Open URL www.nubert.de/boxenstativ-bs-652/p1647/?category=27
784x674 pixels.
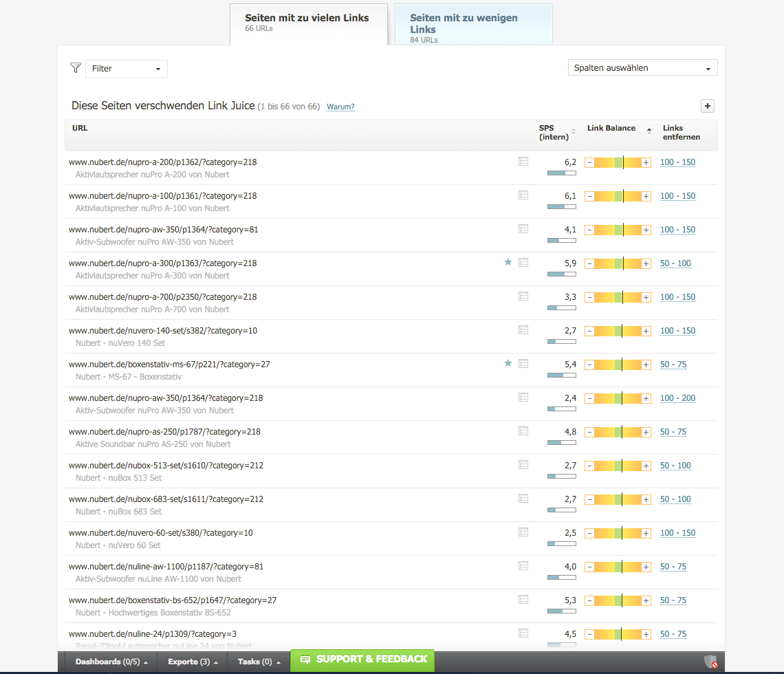coord(173,600)
